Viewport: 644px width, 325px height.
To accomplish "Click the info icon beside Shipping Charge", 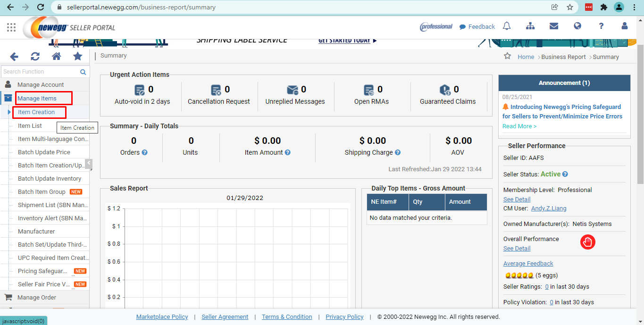I will (x=398, y=152).
